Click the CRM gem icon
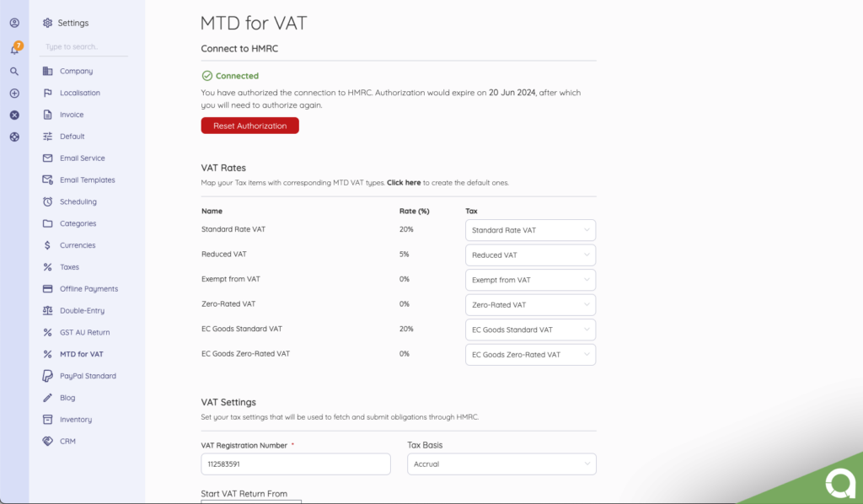This screenshot has width=863, height=504. click(48, 441)
